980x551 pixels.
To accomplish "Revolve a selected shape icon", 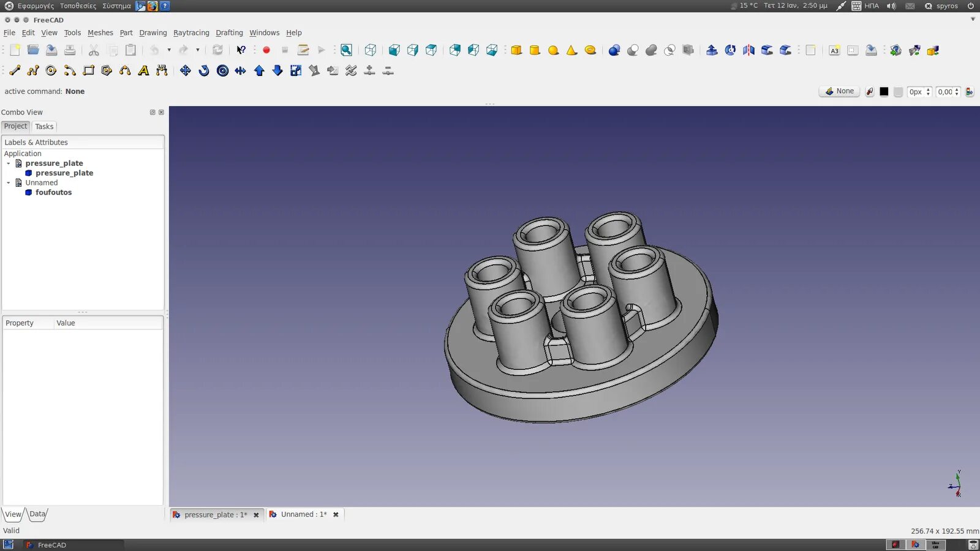I will click(x=730, y=50).
